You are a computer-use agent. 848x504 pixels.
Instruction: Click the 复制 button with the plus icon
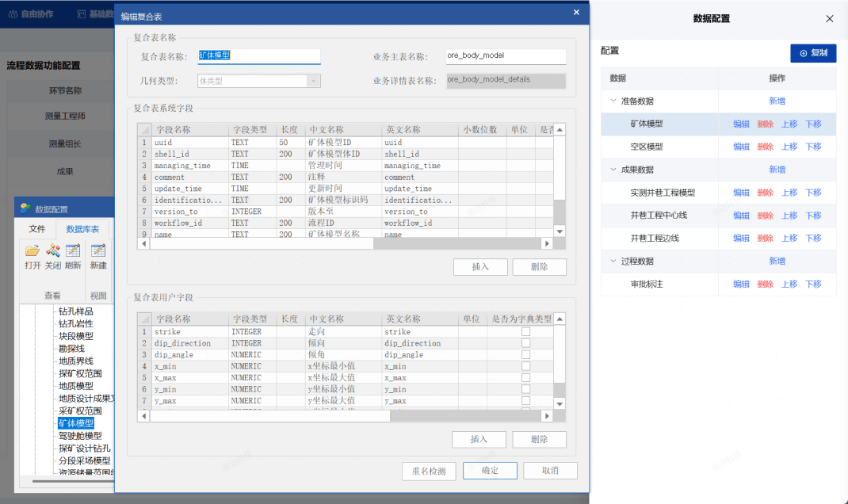(813, 53)
